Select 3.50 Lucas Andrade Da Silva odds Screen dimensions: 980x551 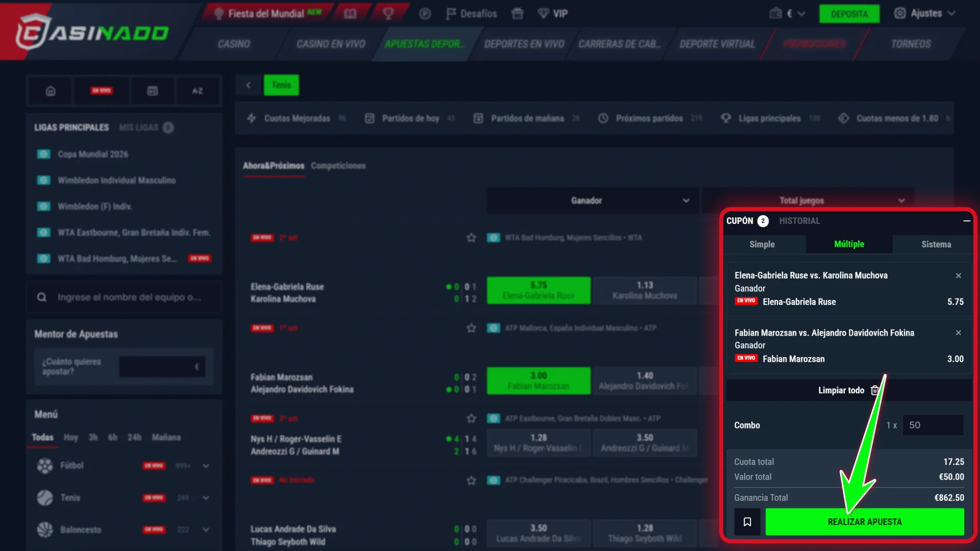[x=538, y=533]
